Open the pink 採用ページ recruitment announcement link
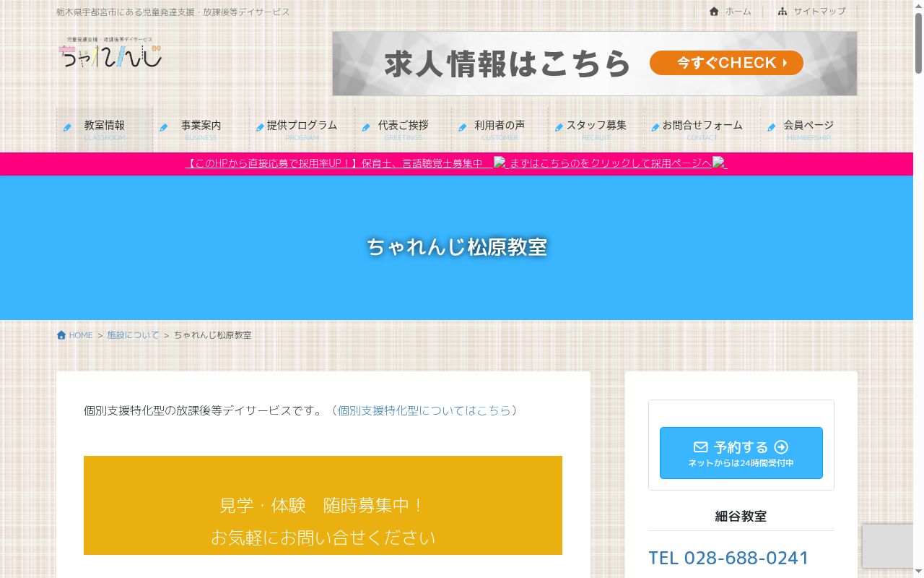Viewport: 924px width, 578px height. click(x=456, y=163)
